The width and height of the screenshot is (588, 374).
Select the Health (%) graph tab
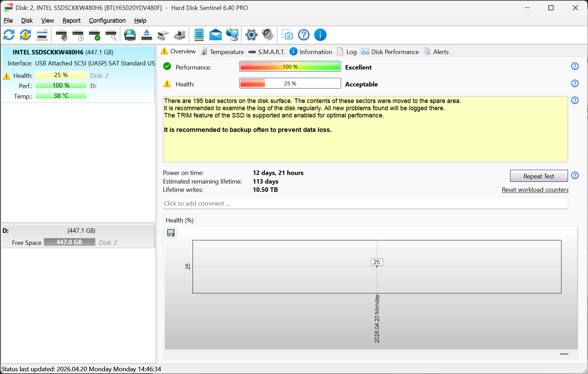click(x=179, y=220)
